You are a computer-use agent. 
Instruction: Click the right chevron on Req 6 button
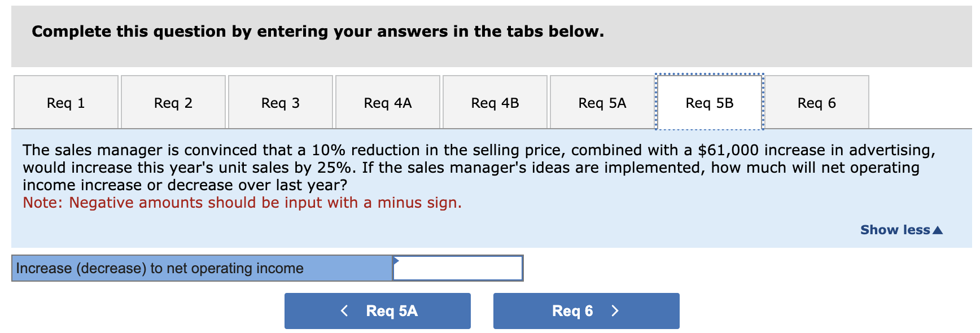615,310
